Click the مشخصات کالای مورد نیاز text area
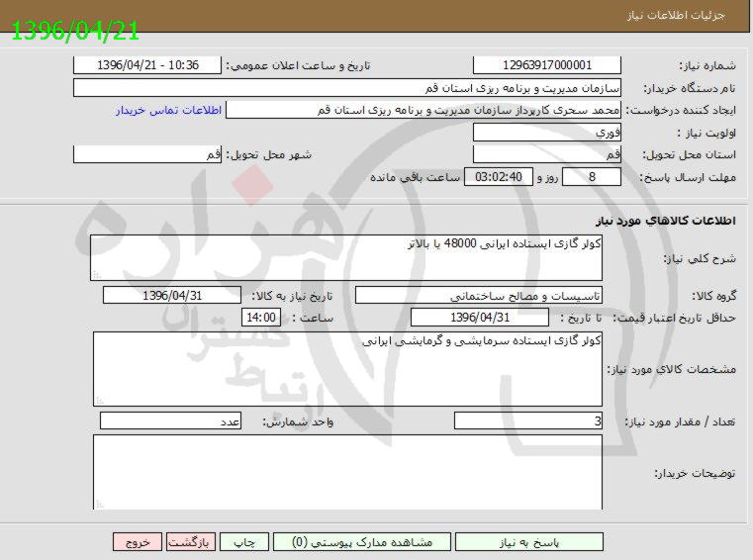 pyautogui.click(x=347, y=369)
